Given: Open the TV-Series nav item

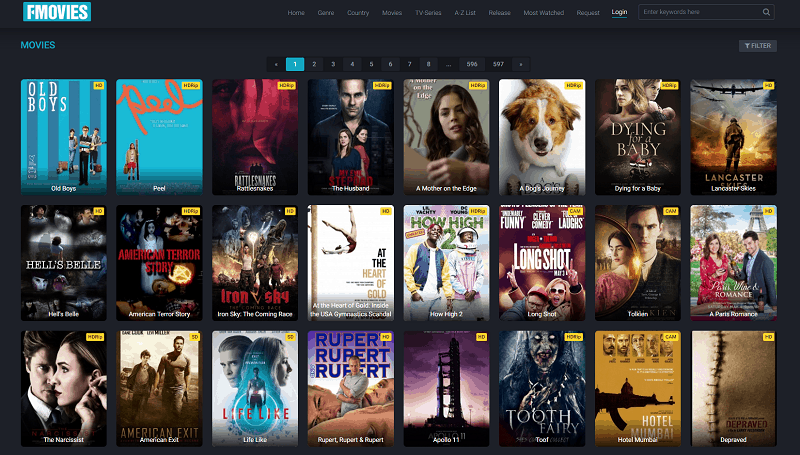Looking at the screenshot, I should (x=429, y=13).
